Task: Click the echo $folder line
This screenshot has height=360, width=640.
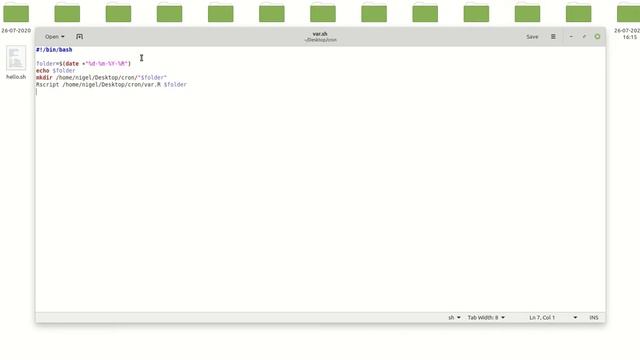Action: [56, 71]
